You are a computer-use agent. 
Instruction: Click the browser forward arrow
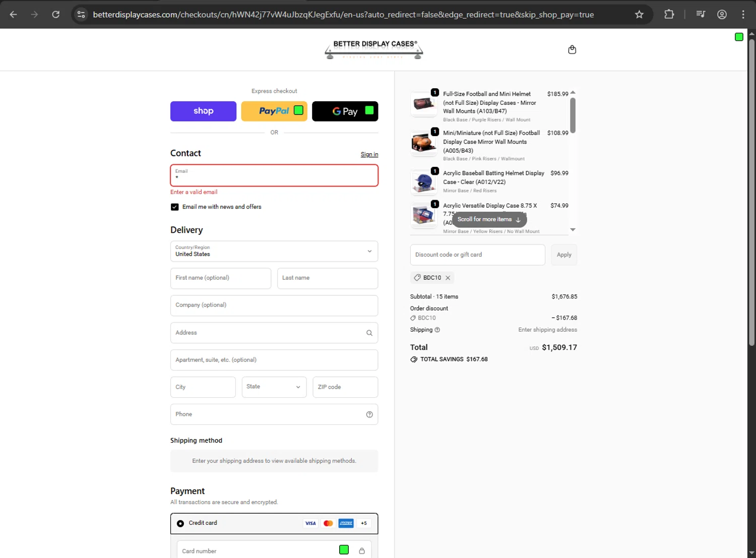(34, 15)
